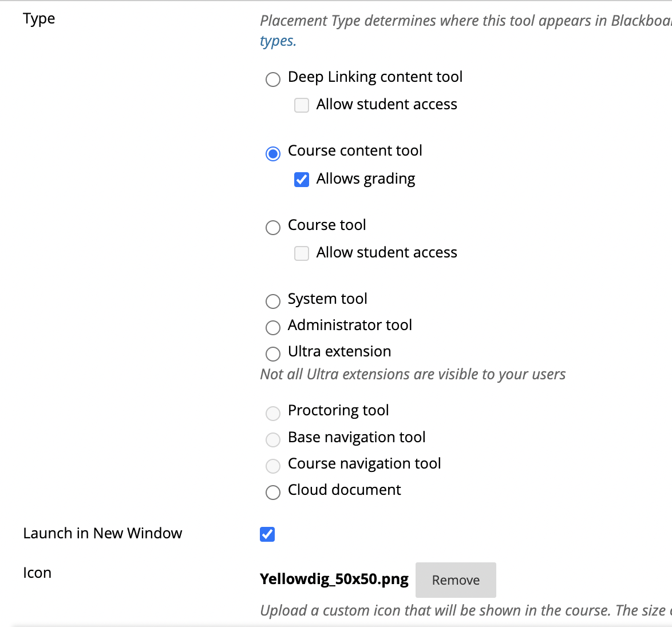Screen dimensions: 672x627
Task: Enable Allow student access under Course tool
Action: click(302, 253)
